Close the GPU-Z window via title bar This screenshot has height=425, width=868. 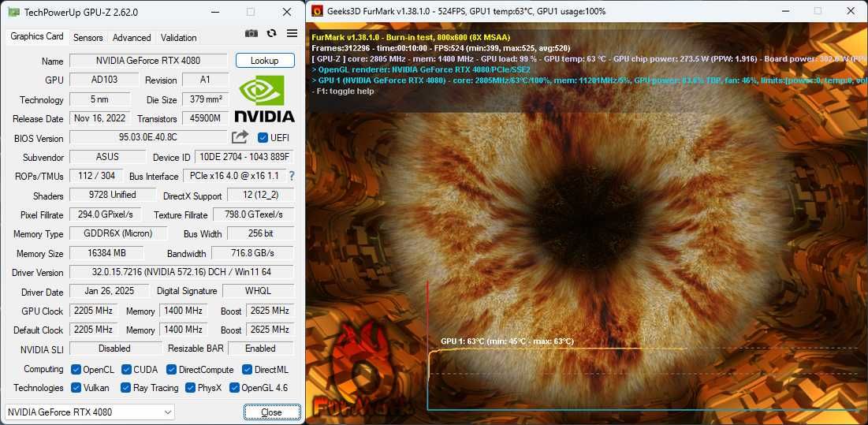[x=287, y=12]
